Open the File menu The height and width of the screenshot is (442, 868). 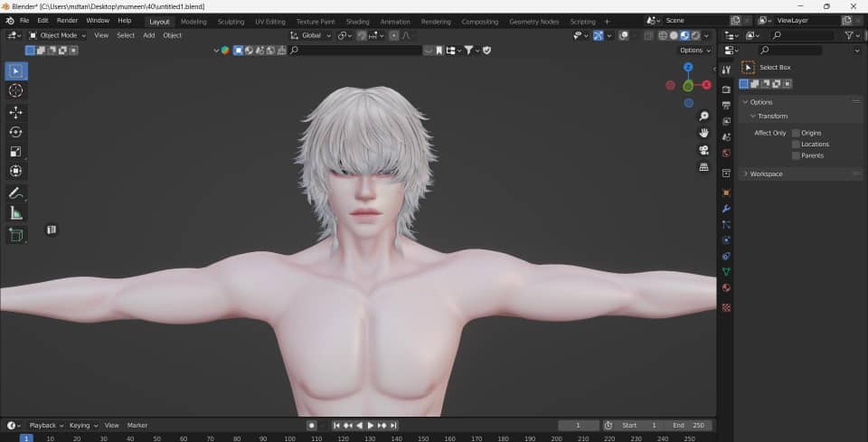tap(24, 21)
